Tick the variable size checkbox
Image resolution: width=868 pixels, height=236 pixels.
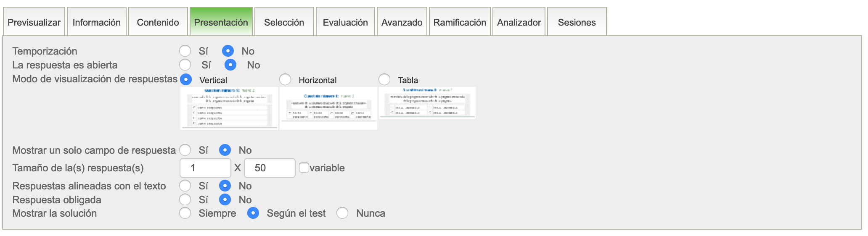pos(304,168)
